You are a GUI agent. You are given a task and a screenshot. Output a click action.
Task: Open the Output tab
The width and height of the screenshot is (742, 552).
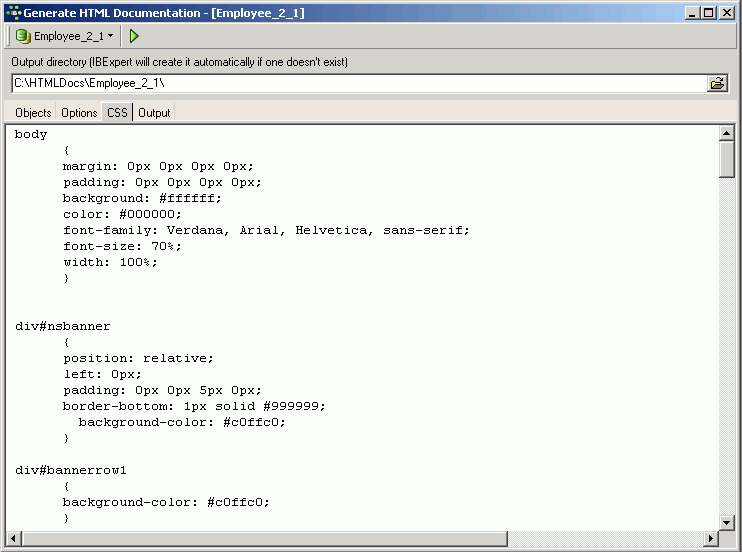click(x=154, y=113)
